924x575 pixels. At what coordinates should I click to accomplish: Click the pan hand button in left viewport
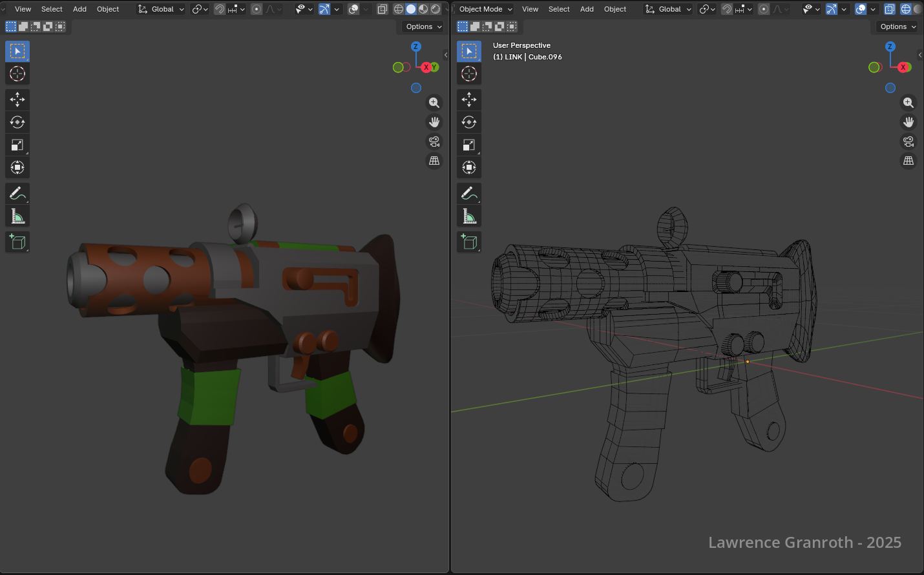(434, 122)
